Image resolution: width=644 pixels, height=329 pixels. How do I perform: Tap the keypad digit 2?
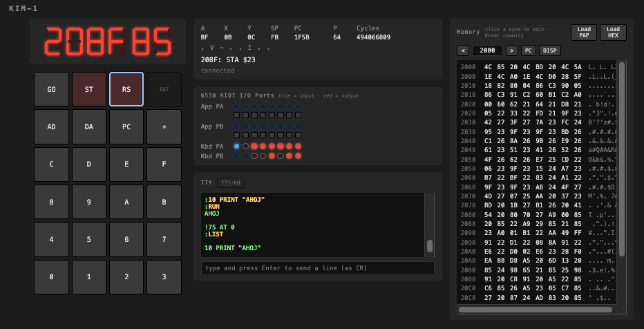click(126, 277)
